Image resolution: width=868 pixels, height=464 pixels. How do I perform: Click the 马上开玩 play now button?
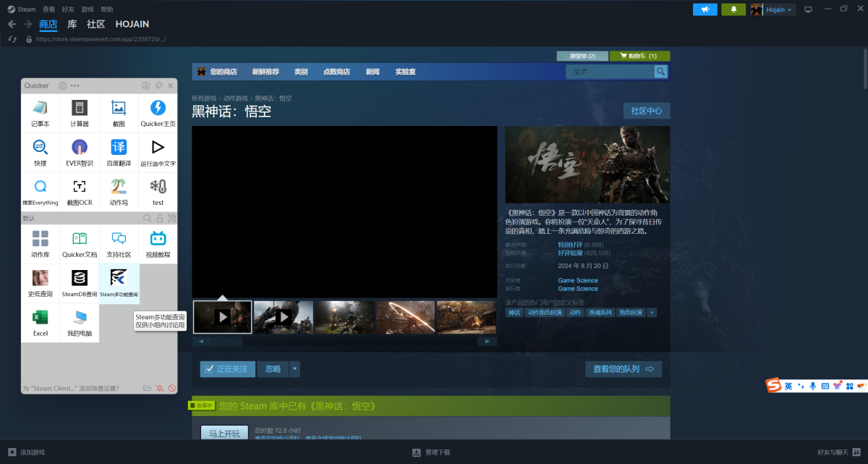click(x=224, y=434)
